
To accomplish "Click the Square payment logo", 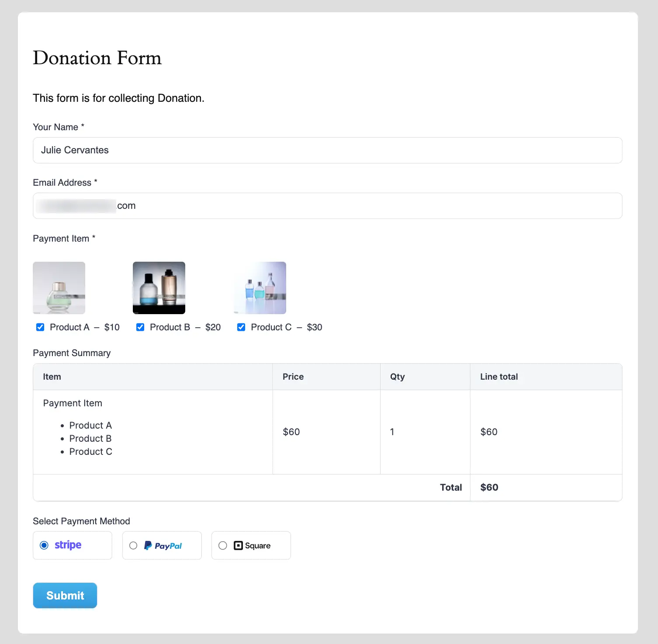I will [x=252, y=545].
